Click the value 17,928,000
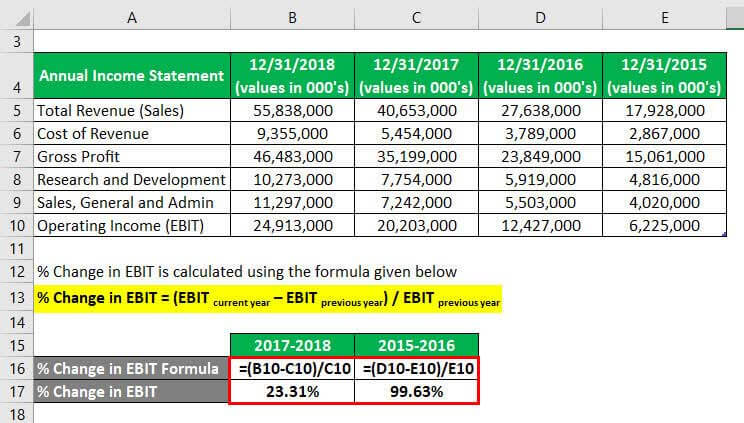Viewport: 744px width, 423px height. tap(664, 111)
